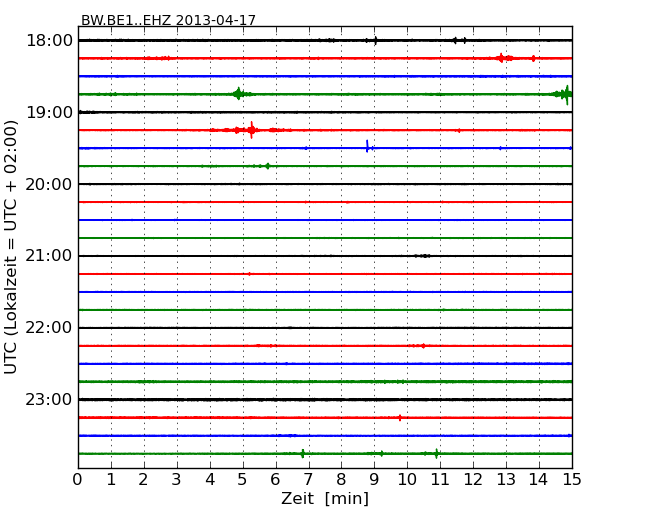Viewport: 650px width, 520px height.
Task: Click the plot title BW.BE1..EHZ 2013-04-17
Action: click(168, 20)
